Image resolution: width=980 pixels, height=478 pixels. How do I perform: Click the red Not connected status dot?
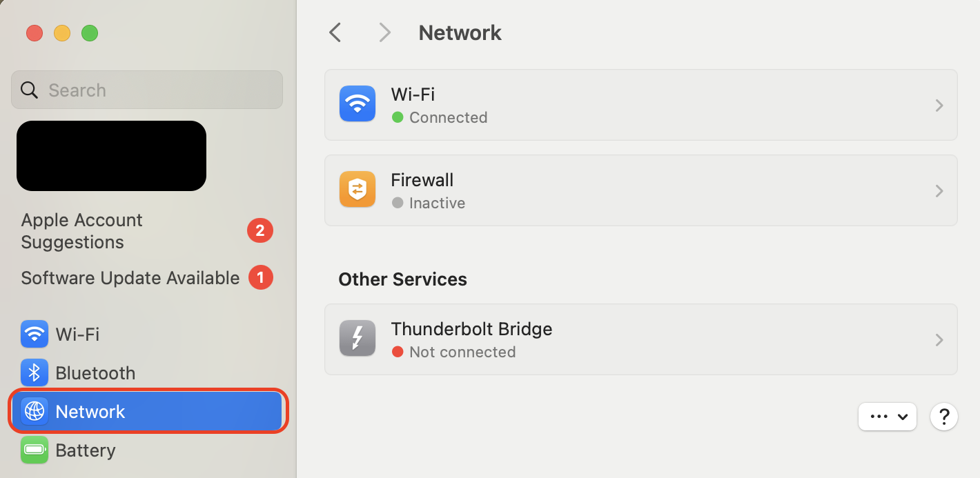tap(398, 352)
